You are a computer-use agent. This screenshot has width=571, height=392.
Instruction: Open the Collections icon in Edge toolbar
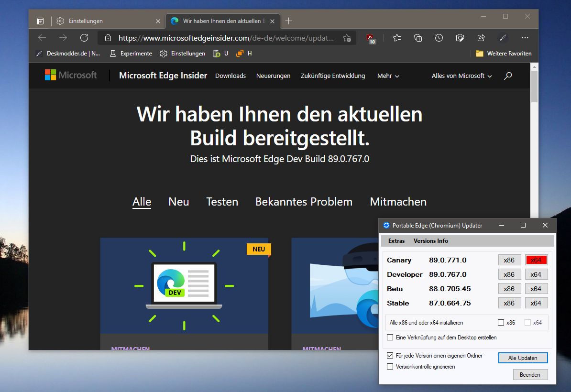pyautogui.click(x=418, y=38)
